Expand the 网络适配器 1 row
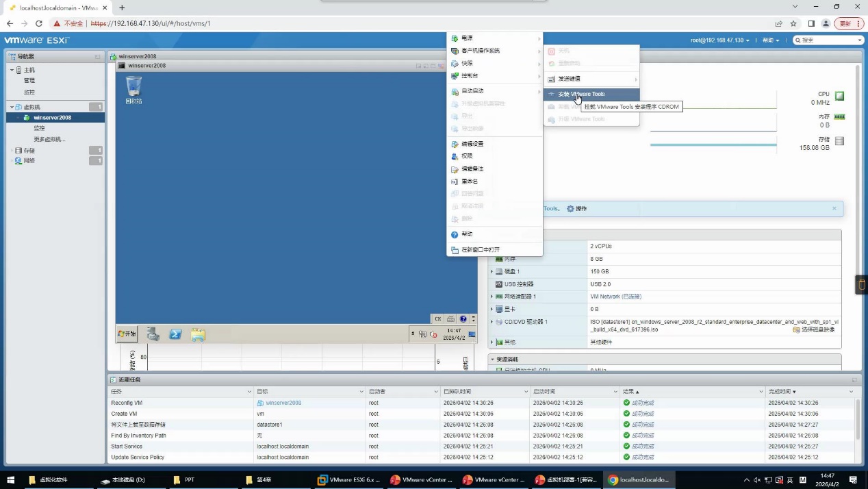868x489 pixels. 492,297
